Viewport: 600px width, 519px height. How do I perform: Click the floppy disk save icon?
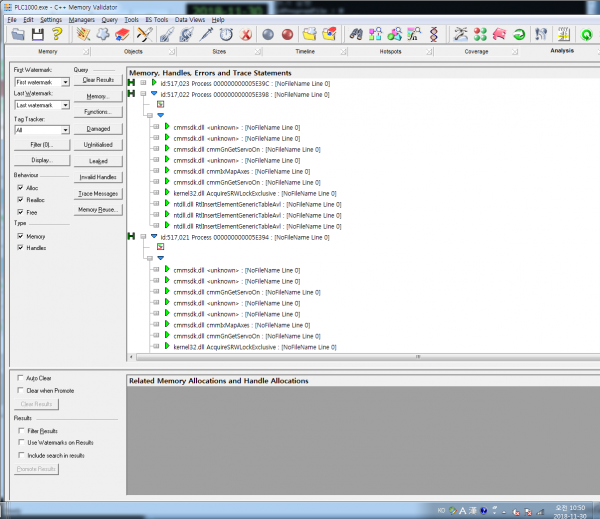tap(38, 34)
